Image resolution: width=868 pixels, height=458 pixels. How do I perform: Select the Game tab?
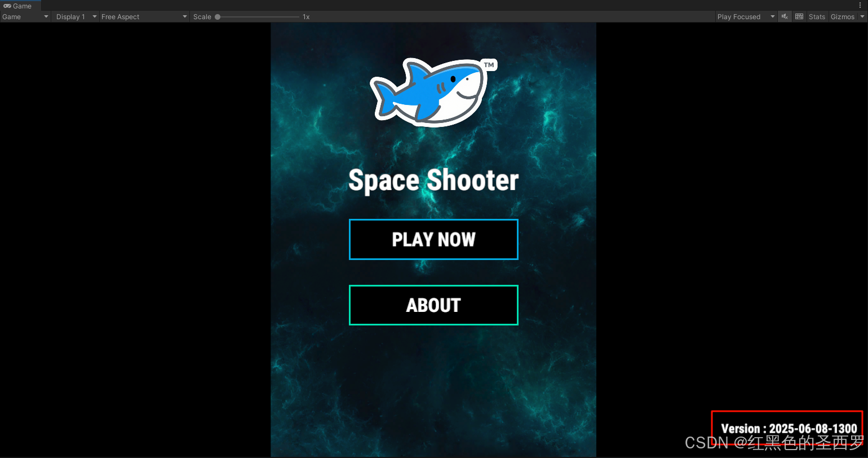click(x=20, y=6)
